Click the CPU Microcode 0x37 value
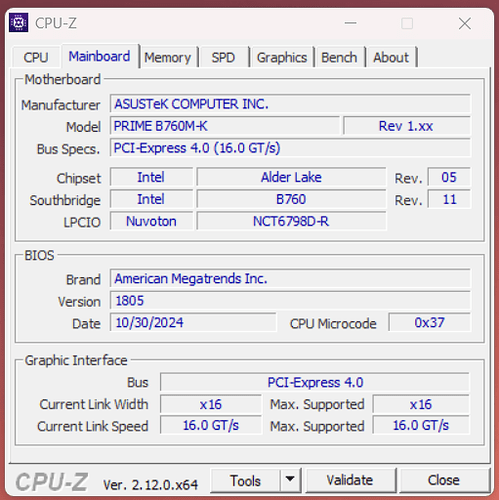The image size is (499, 500). [x=429, y=322]
